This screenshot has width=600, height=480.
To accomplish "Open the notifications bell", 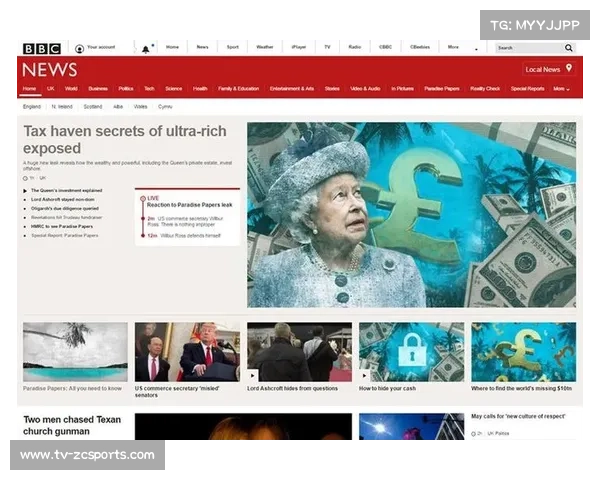I will pos(144,48).
